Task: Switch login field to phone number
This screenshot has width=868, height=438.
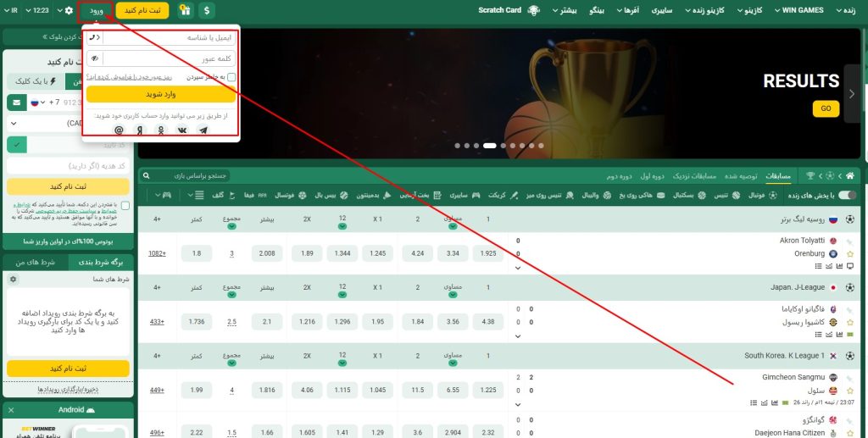Action: pos(95,37)
